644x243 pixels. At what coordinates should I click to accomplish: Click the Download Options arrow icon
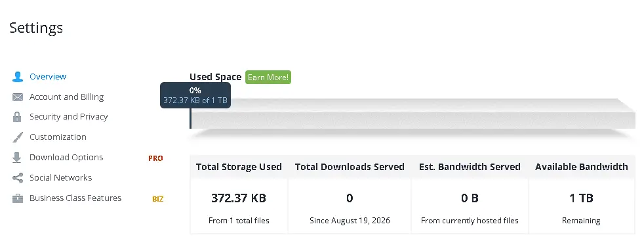pos(17,158)
